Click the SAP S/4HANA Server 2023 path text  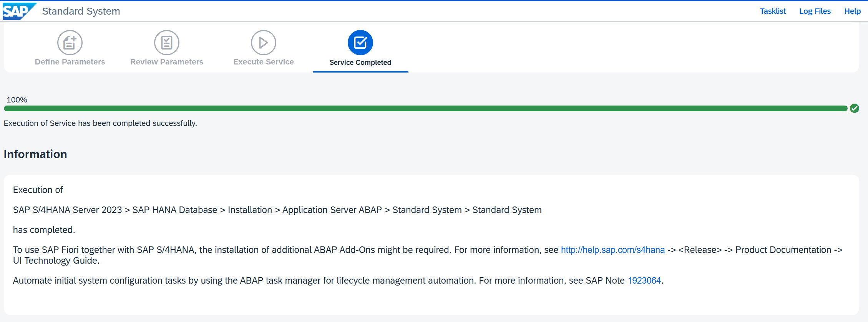tap(277, 210)
